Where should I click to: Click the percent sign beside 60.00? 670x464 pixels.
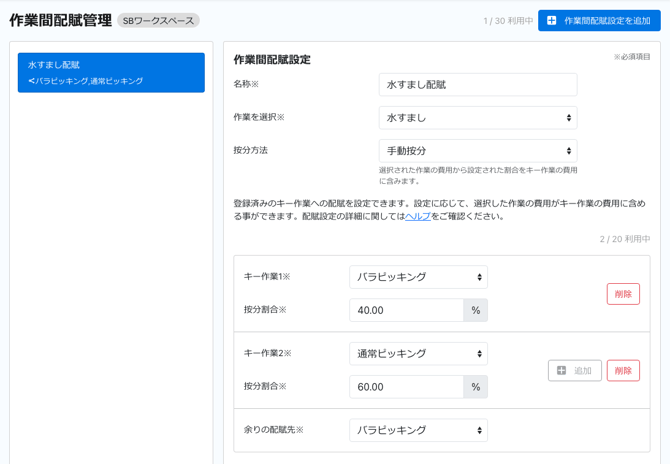tap(476, 387)
